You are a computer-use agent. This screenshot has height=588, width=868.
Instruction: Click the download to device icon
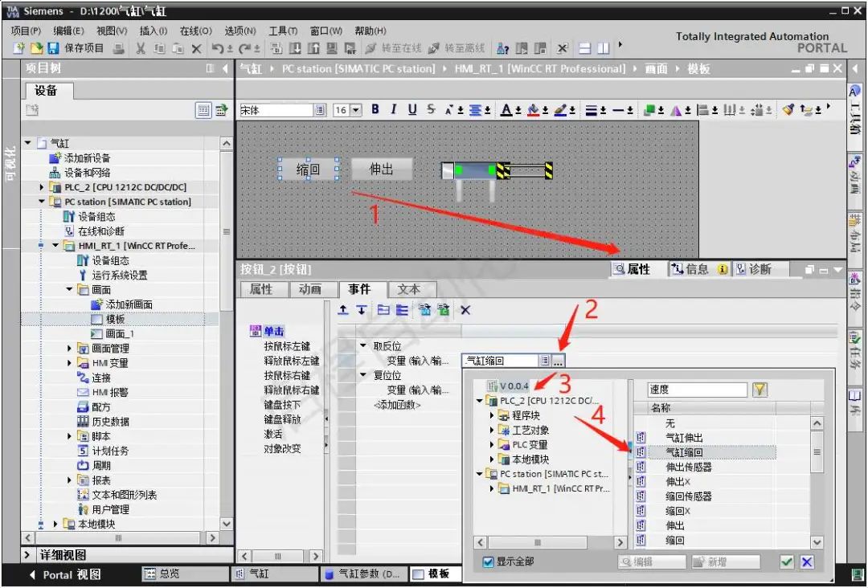pos(296,49)
